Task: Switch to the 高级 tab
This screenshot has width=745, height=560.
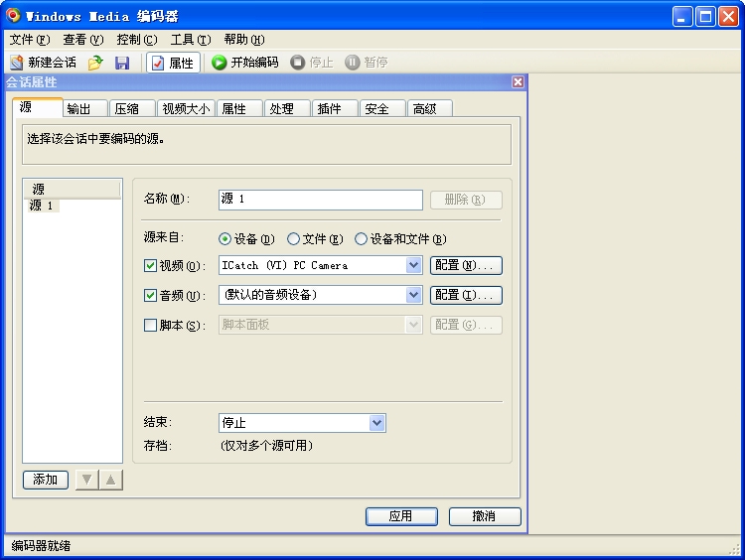Action: tap(430, 109)
